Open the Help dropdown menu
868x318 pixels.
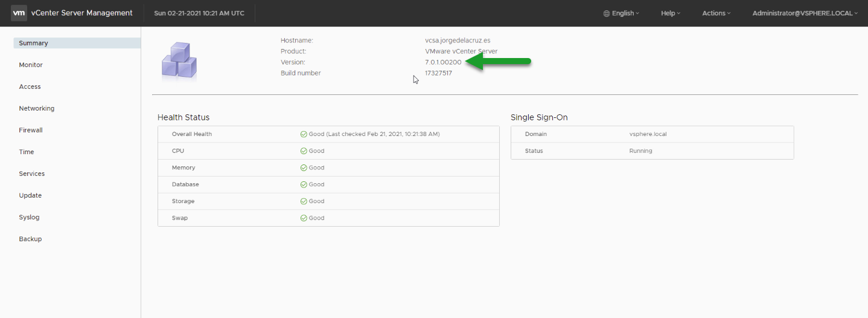coord(671,13)
